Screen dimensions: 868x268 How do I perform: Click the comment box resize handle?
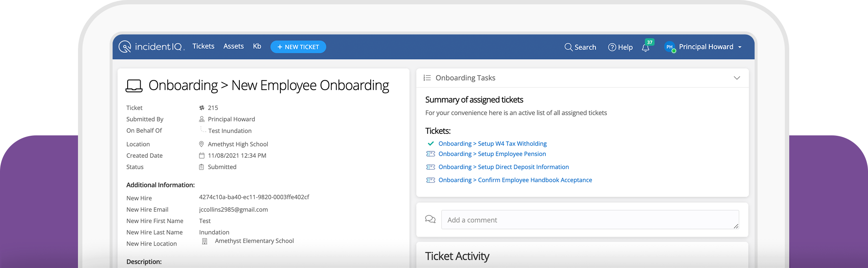[x=736, y=226]
